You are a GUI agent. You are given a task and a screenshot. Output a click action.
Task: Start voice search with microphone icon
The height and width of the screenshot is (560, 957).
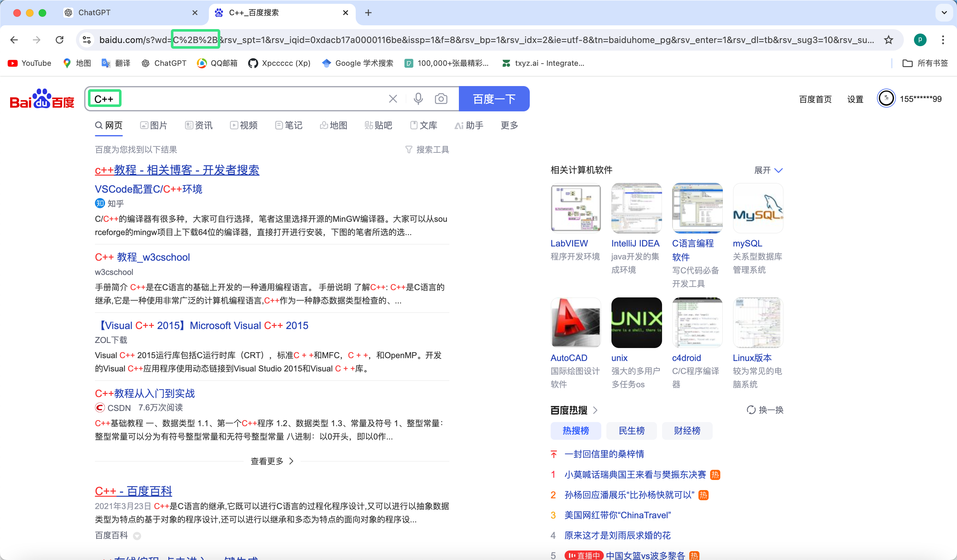pos(418,99)
